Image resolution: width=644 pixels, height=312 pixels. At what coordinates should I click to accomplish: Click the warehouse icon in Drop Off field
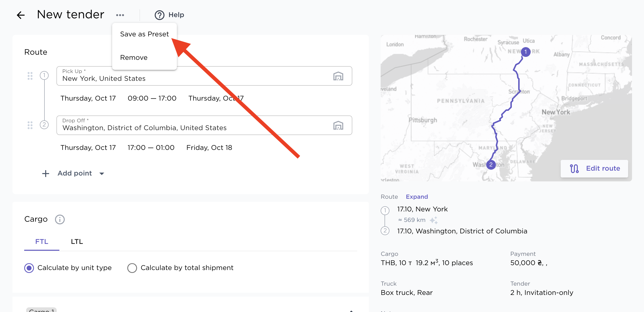tap(338, 125)
